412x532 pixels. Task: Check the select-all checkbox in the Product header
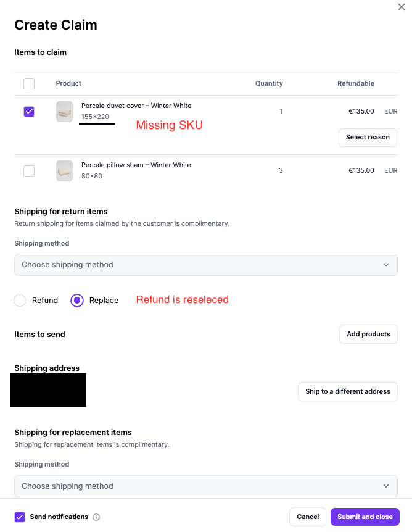[29, 83]
